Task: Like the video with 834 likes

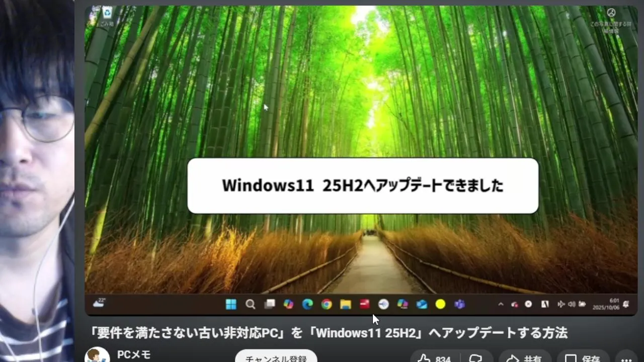Action: pos(434,358)
